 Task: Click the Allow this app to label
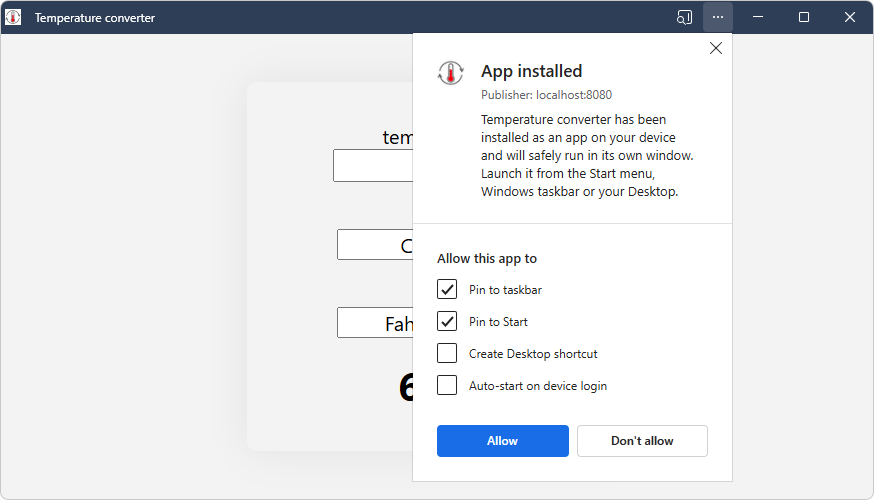pos(487,259)
